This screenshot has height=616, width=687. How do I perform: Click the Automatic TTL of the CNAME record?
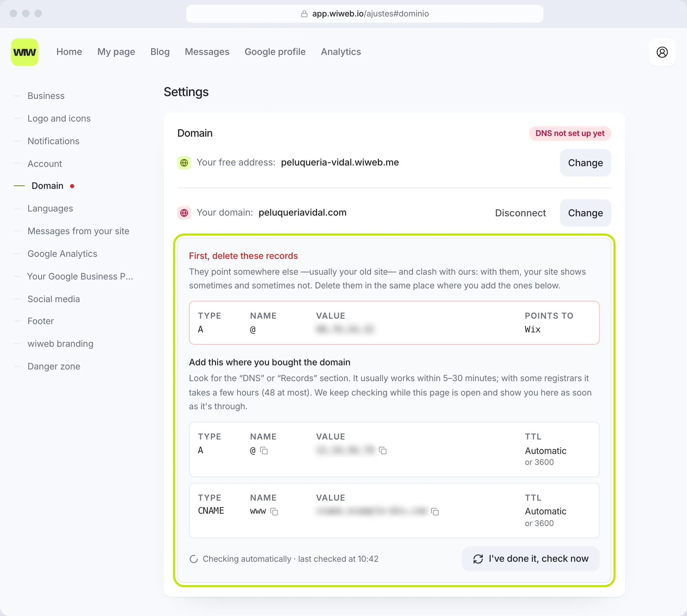click(x=545, y=511)
